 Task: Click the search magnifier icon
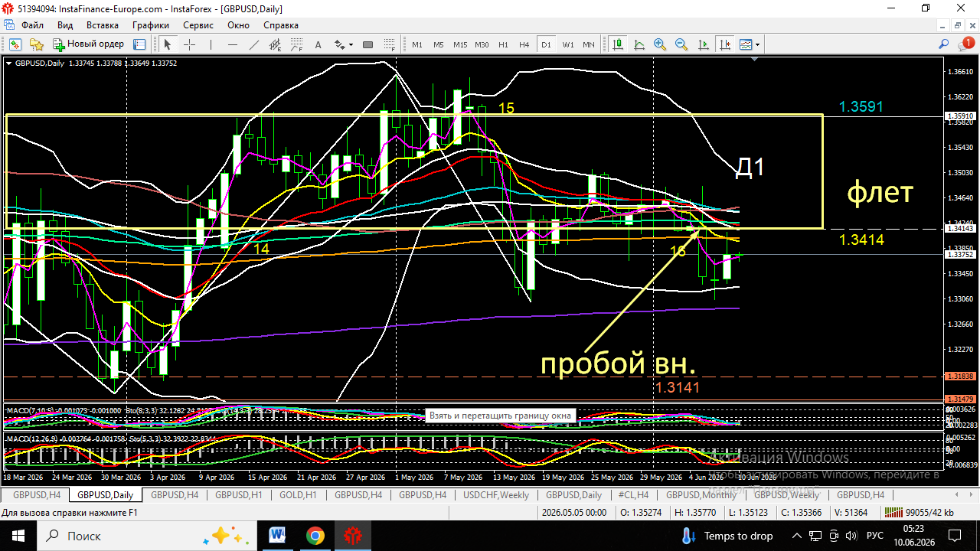[944, 44]
